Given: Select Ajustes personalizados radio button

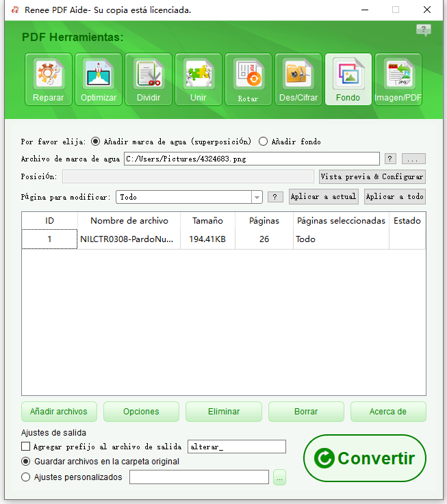Looking at the screenshot, I should click(26, 477).
